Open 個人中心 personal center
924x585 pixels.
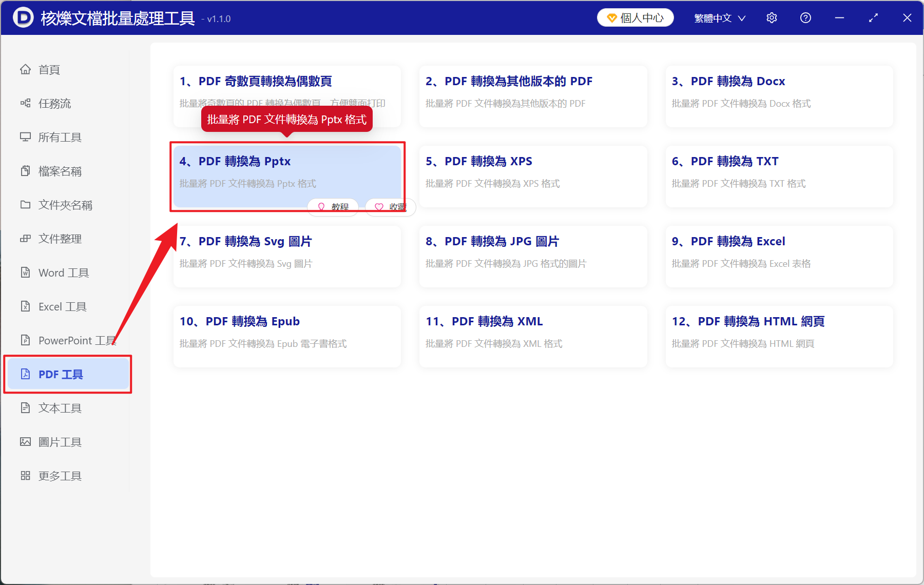coord(635,17)
